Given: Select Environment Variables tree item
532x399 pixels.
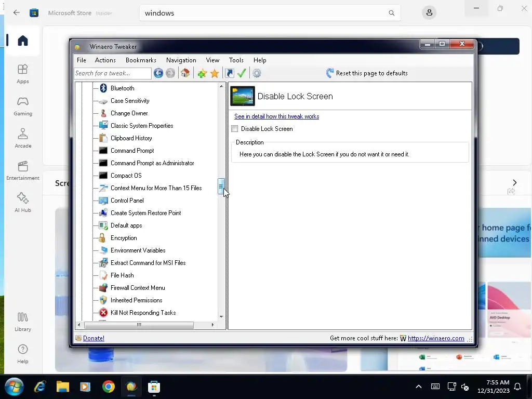Looking at the screenshot, I should pyautogui.click(x=138, y=250).
